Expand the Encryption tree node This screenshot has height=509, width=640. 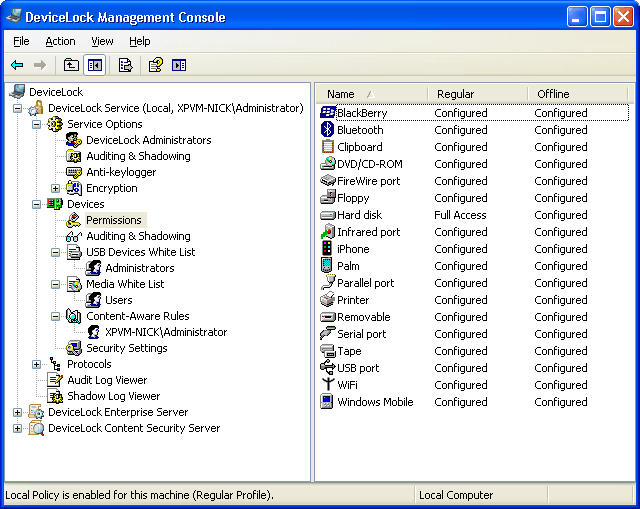tap(56, 188)
